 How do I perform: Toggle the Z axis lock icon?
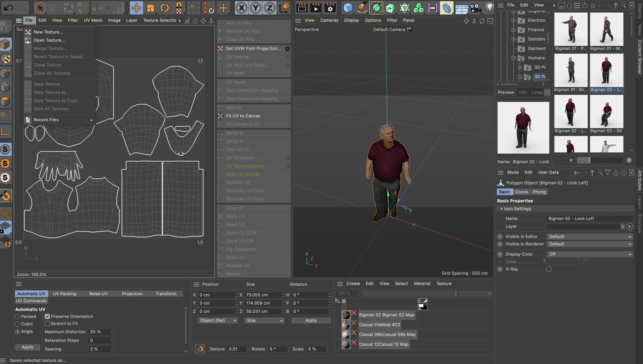(x=270, y=8)
